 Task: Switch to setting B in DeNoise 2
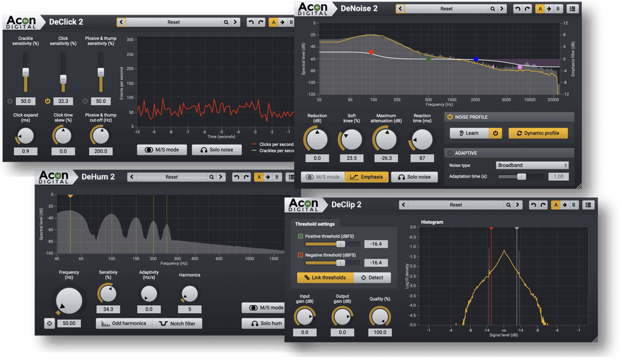pyautogui.click(x=559, y=9)
